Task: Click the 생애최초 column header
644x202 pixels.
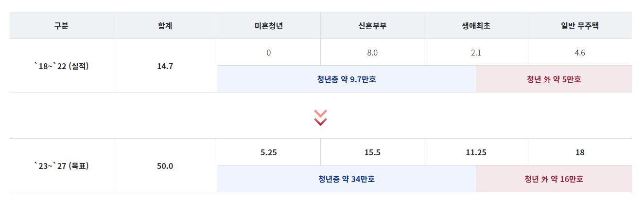Action: tap(476, 25)
